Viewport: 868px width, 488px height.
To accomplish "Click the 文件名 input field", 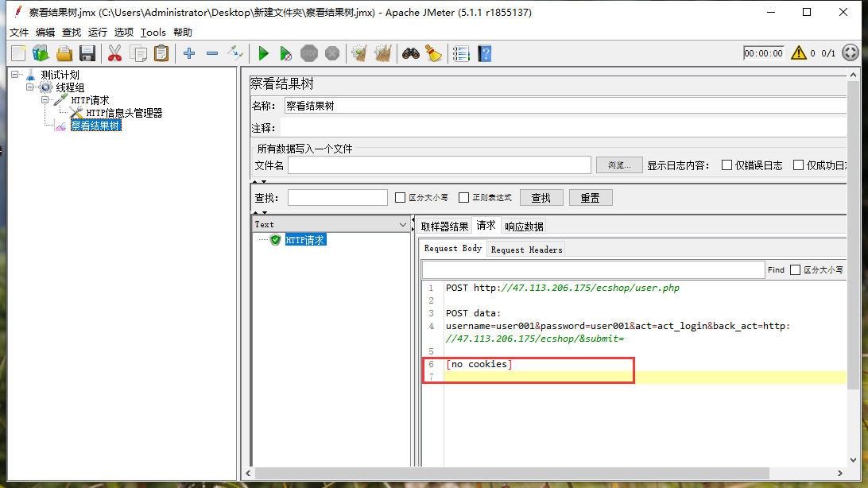I will [440, 165].
